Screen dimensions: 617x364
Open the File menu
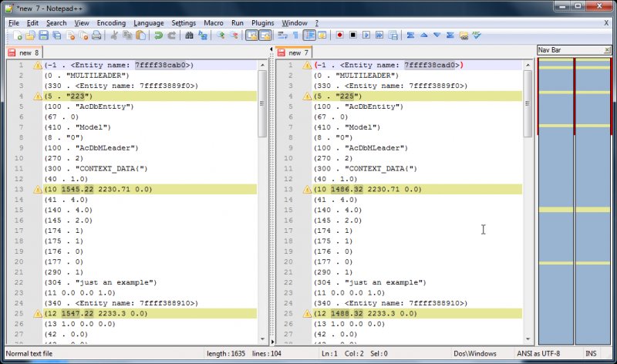coord(13,23)
